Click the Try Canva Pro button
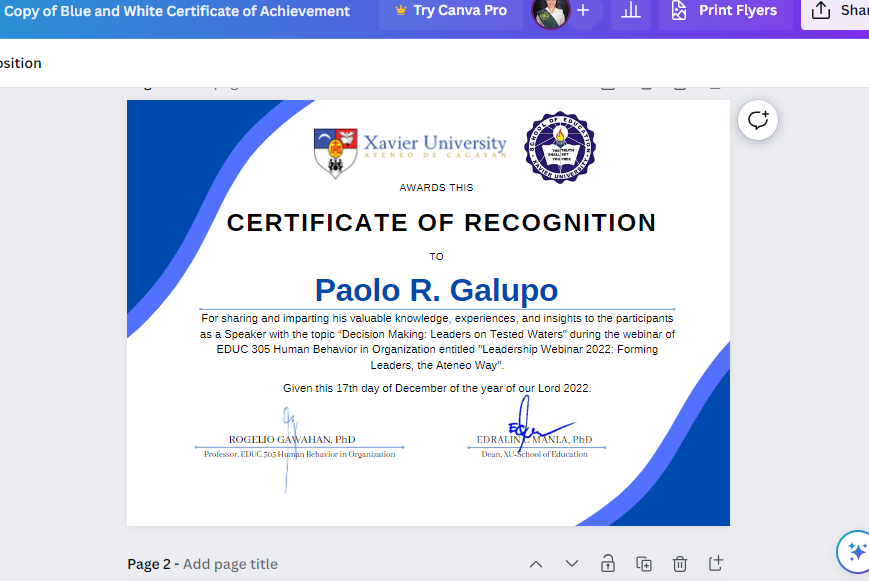869x581 pixels. tap(451, 11)
